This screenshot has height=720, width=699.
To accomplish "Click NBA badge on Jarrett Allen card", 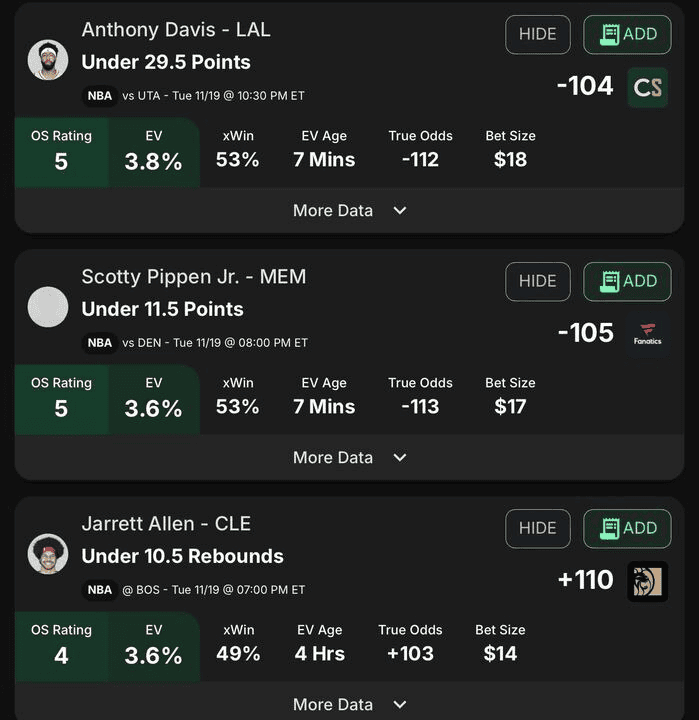I will tap(100, 590).
